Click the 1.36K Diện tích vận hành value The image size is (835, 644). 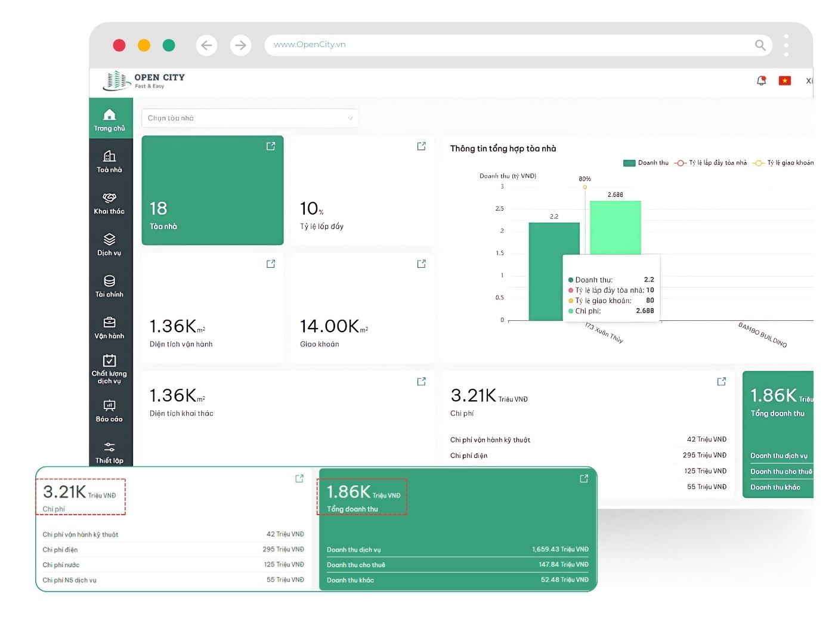pyautogui.click(x=177, y=326)
